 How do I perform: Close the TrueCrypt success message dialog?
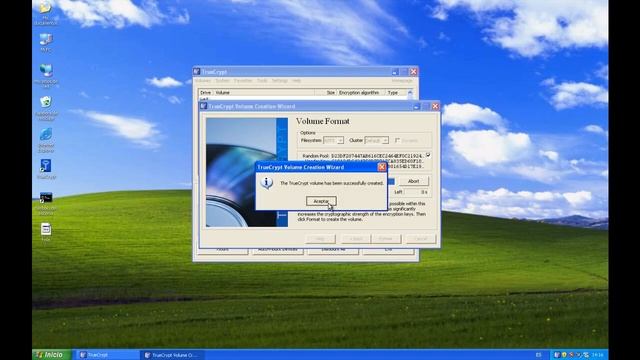(x=382, y=167)
